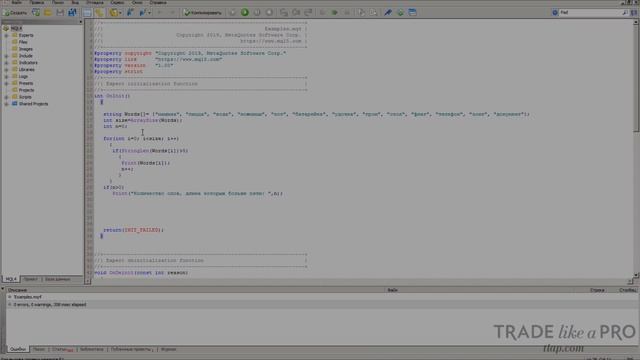Screen dimensions: 640x360
Task: Click the return(INIT_FAILED) code line
Action: (x=133, y=230)
